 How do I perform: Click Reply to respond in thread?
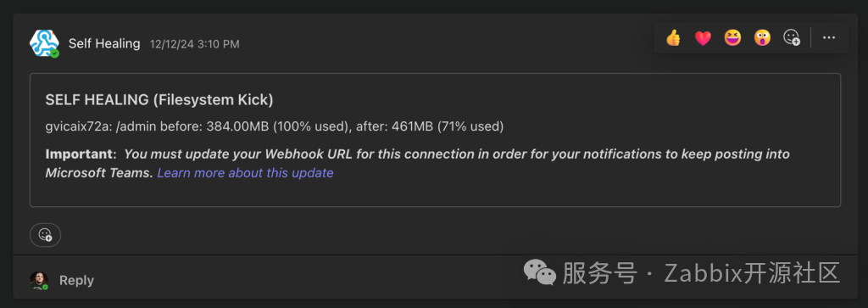76,280
